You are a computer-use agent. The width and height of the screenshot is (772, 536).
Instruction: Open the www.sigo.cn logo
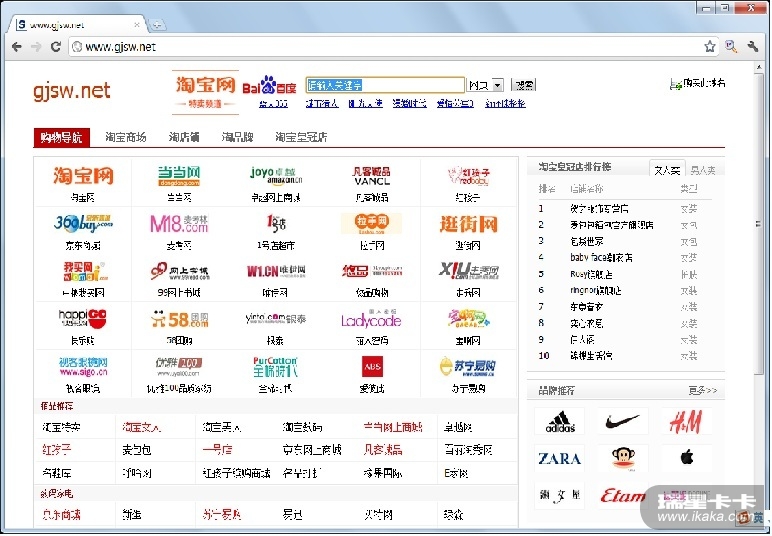point(83,367)
